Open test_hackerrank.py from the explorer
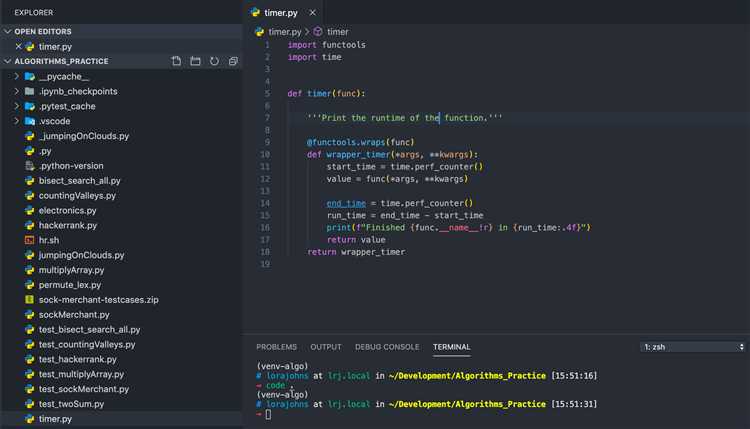The height and width of the screenshot is (429, 750). click(x=77, y=359)
